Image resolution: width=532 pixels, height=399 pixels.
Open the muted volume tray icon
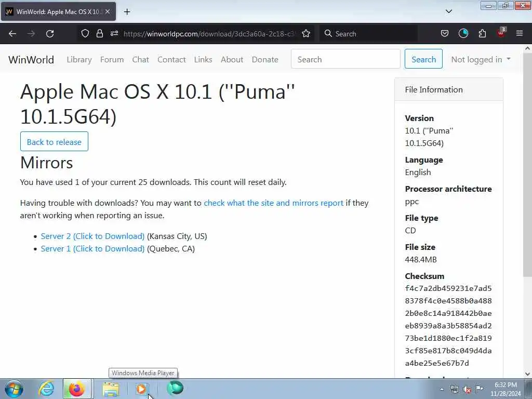[x=467, y=390]
